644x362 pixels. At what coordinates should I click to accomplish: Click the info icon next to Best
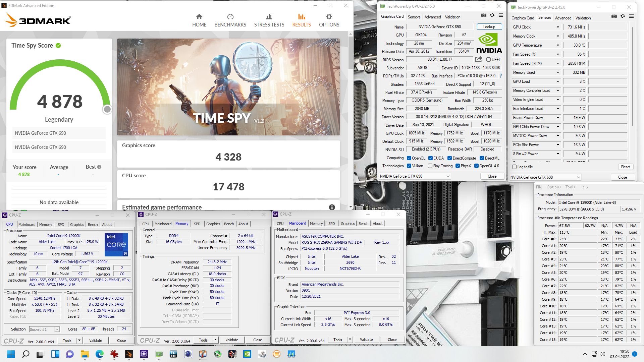point(99,167)
